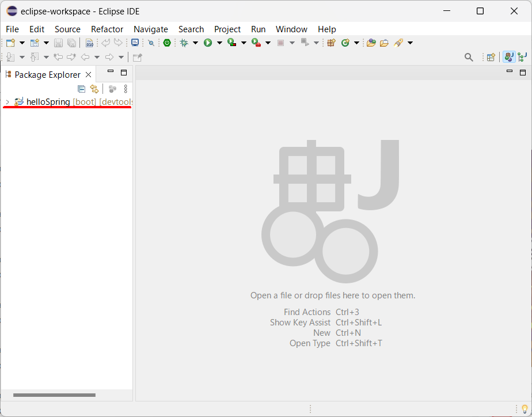The image size is (532, 417).
Task: Open the Refactor menu
Action: click(107, 29)
